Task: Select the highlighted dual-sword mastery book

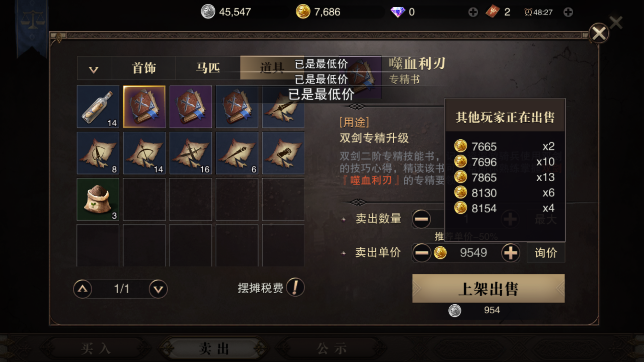Action: coord(144,107)
